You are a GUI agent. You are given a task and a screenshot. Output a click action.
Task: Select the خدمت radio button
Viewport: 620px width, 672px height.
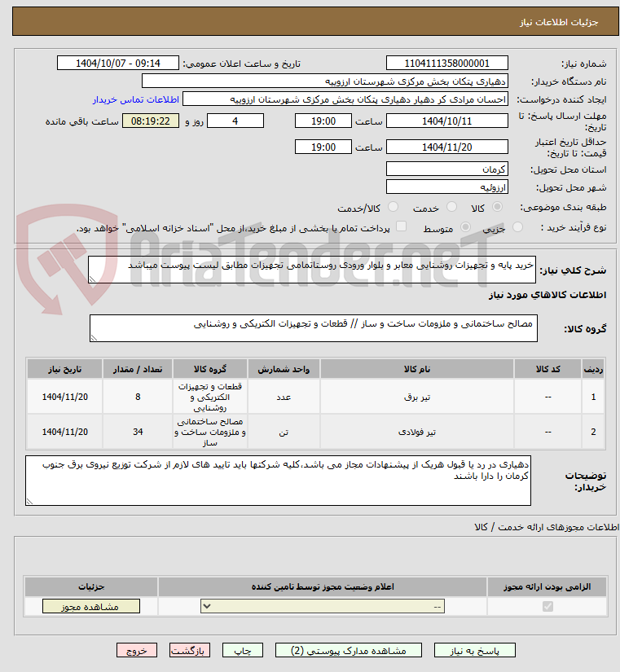coord(451,207)
